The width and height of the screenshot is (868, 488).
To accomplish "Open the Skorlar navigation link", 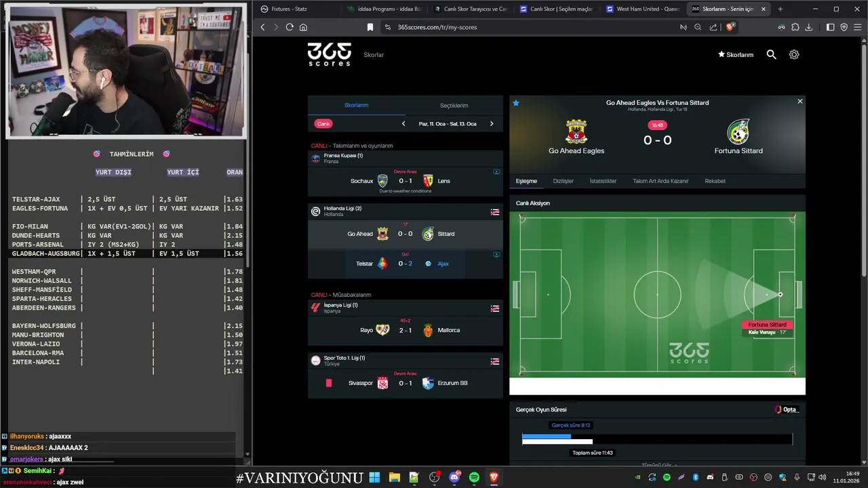I will pyautogui.click(x=374, y=55).
